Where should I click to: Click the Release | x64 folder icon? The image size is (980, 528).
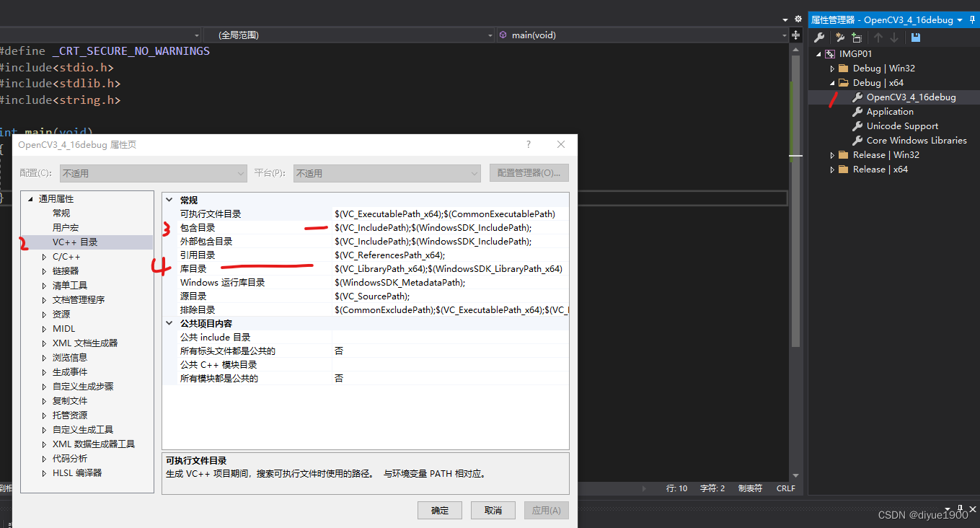click(x=843, y=170)
